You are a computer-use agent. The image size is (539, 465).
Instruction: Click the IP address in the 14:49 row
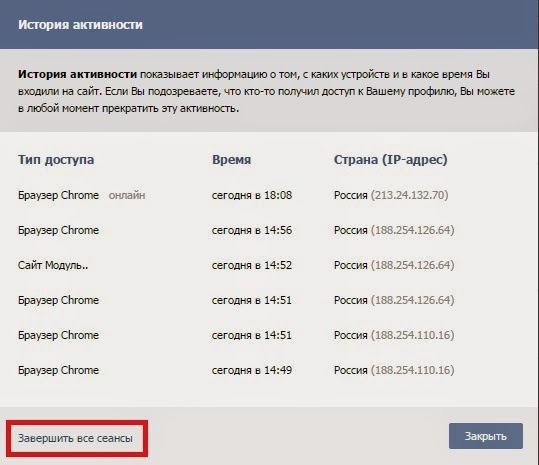[412, 370]
